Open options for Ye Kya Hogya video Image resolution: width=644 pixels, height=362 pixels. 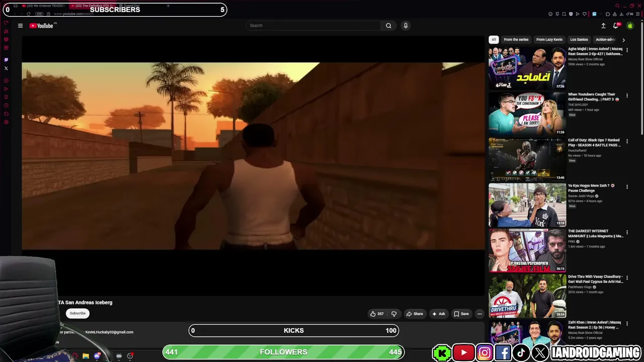pos(627,187)
